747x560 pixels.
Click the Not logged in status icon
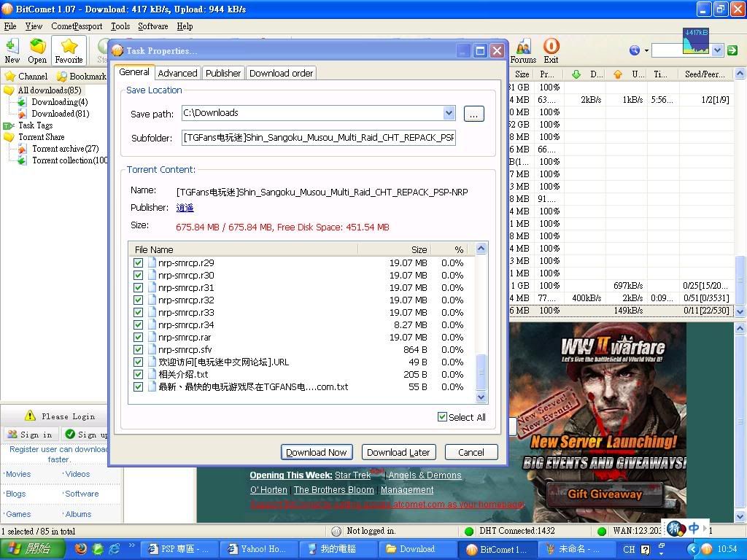click(336, 531)
